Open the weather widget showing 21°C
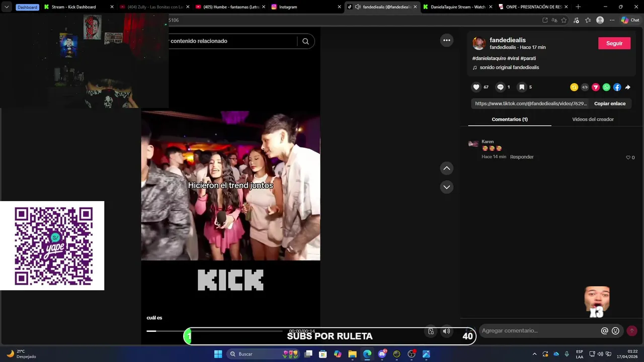Screen dimensions: 644x362 21,354
